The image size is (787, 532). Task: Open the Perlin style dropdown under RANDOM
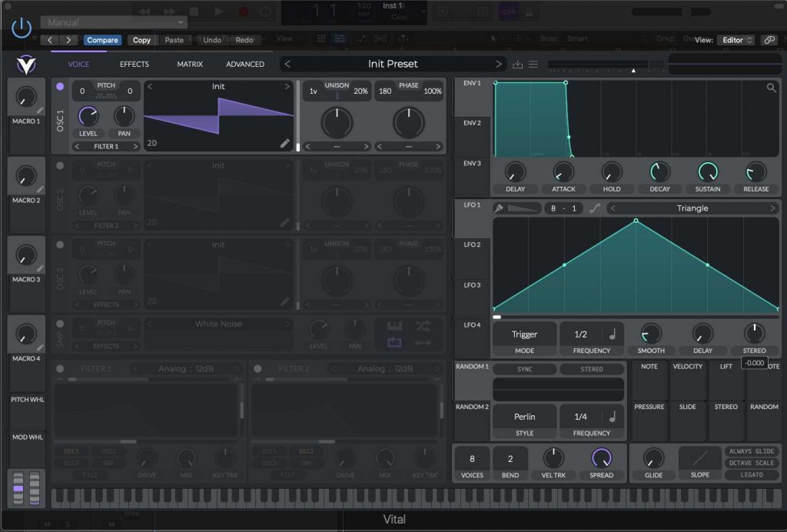coord(524,415)
